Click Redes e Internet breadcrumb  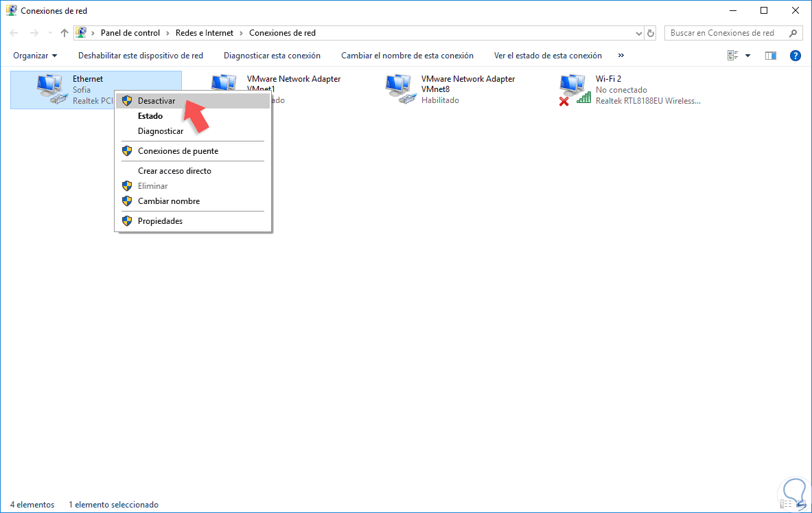(205, 33)
